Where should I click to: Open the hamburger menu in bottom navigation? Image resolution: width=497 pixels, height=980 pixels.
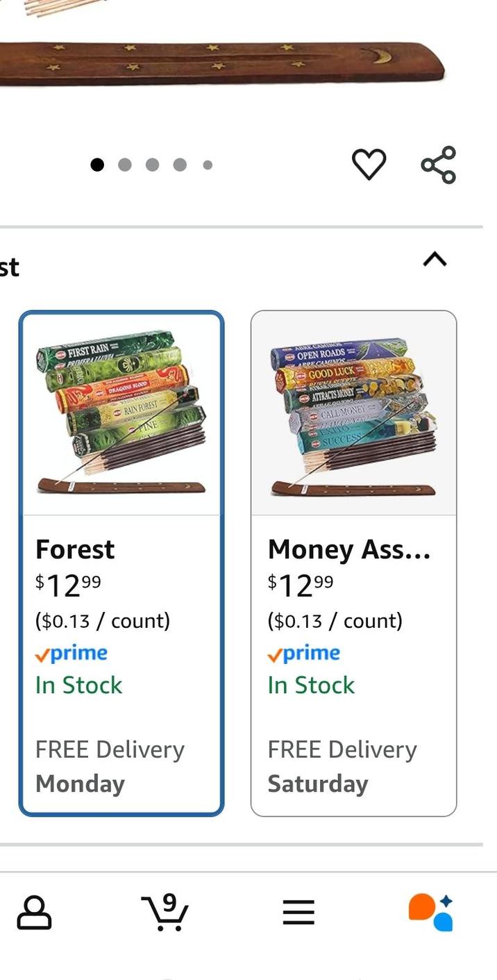(x=298, y=913)
